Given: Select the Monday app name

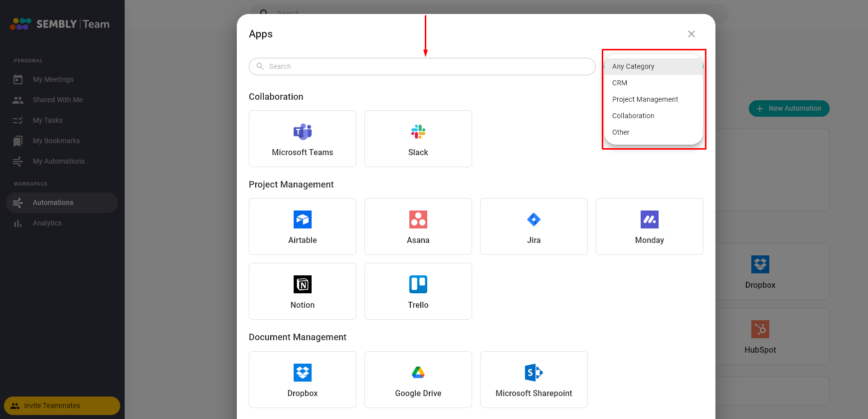Looking at the screenshot, I should (x=650, y=240).
